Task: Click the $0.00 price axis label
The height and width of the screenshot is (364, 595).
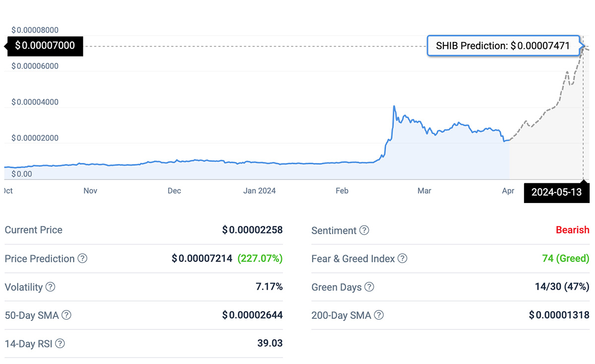Action: [x=21, y=174]
